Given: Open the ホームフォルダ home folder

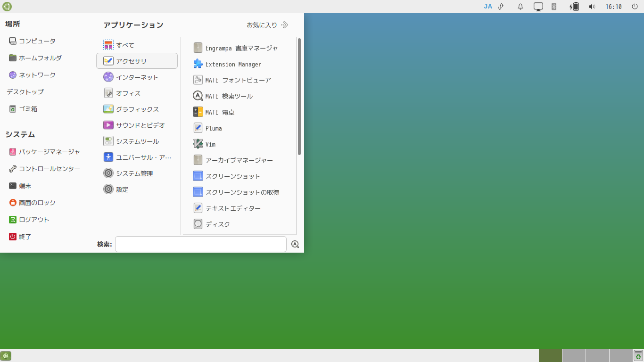Looking at the screenshot, I should coord(35,58).
